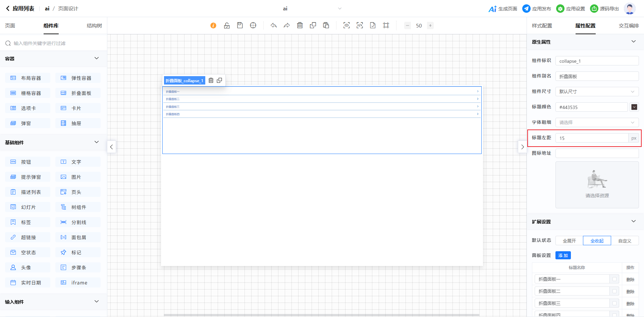Select the 全展开 default state option
This screenshot has width=644, height=317.
tap(569, 241)
